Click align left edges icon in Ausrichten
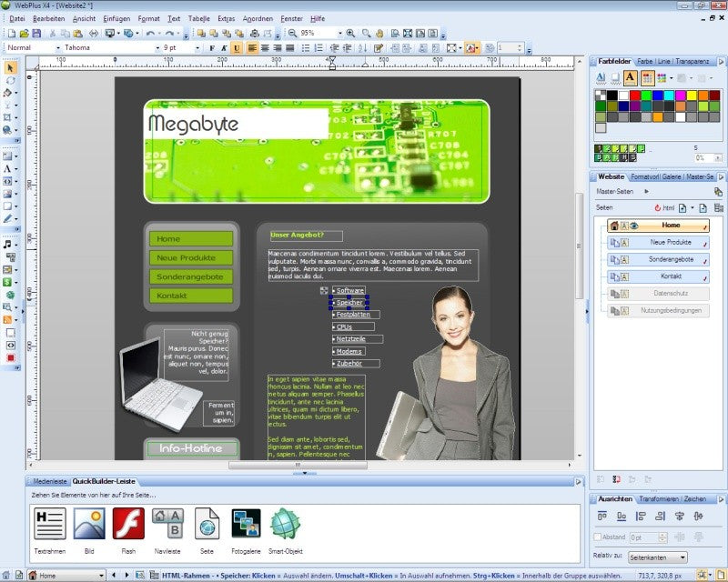 pos(641,517)
